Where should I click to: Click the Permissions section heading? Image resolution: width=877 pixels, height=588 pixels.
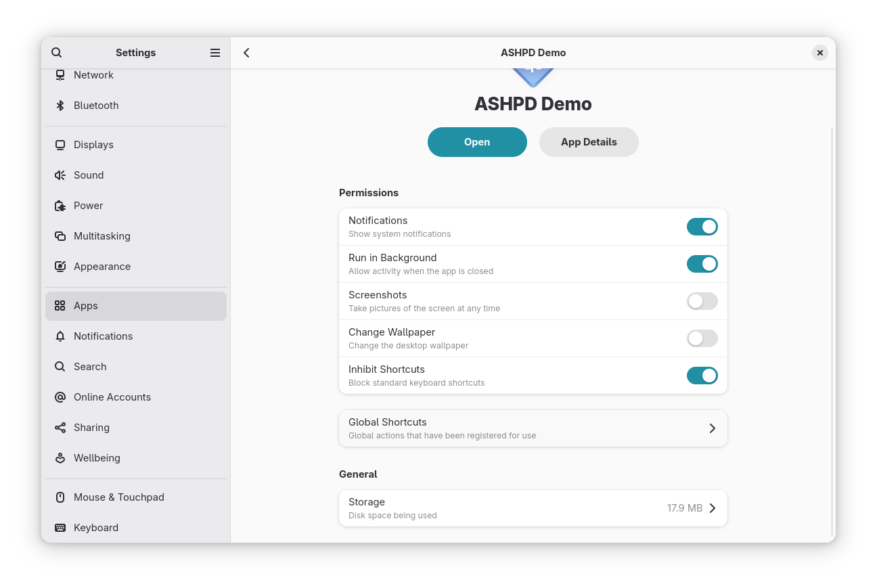click(369, 193)
